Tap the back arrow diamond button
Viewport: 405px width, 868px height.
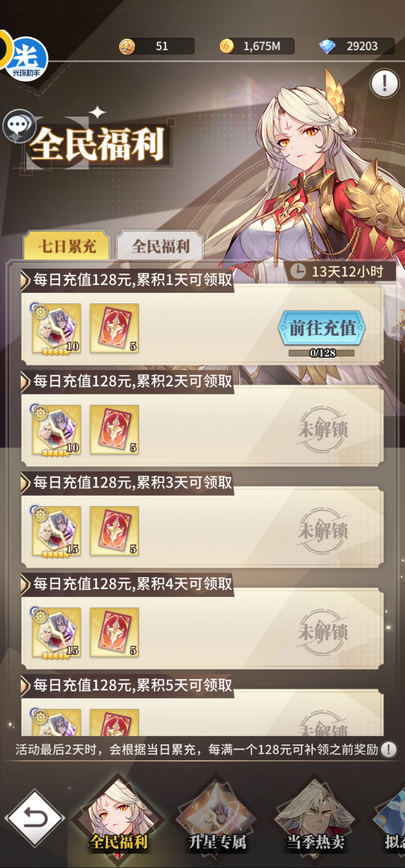point(34,818)
